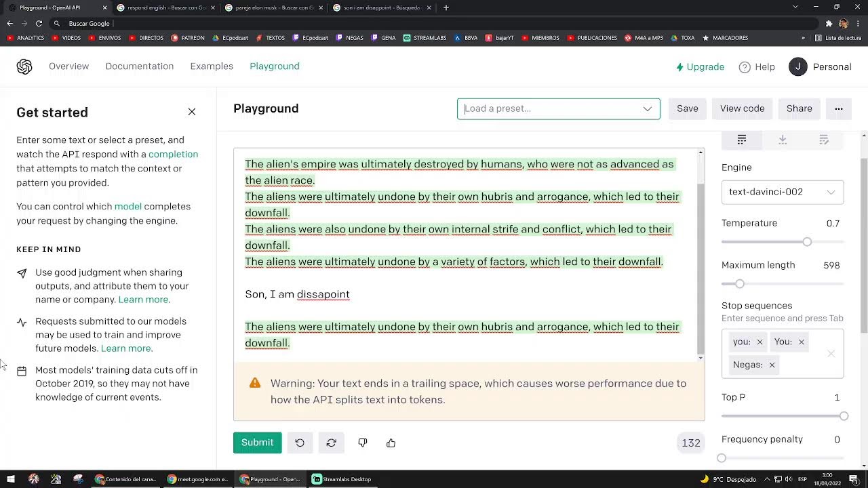868x488 pixels.
Task: Reload the page in browser toolbar
Action: click(39, 23)
